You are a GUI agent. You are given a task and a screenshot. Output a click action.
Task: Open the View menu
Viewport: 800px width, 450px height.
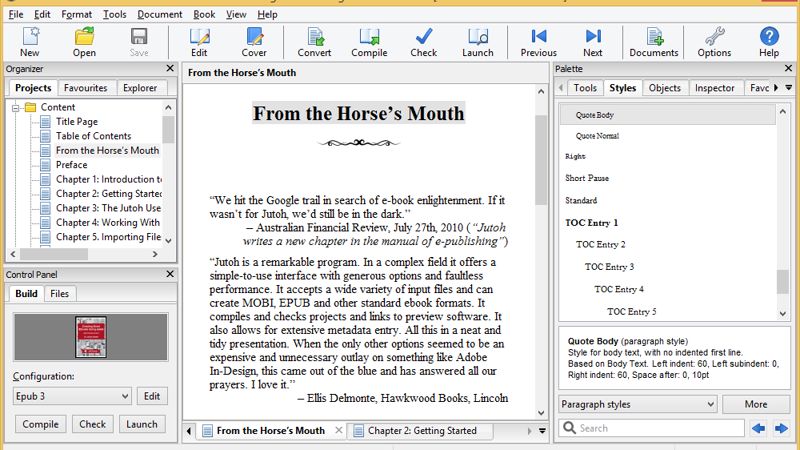point(236,14)
